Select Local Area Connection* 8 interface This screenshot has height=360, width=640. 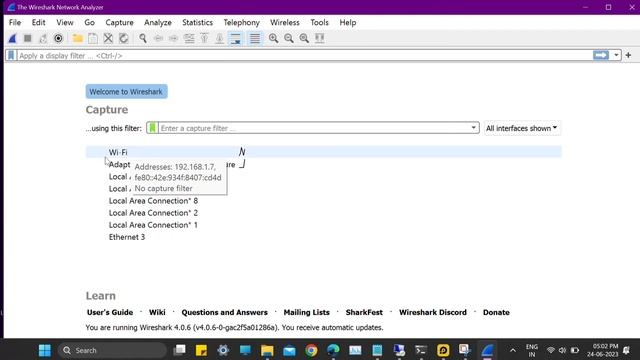coord(153,201)
